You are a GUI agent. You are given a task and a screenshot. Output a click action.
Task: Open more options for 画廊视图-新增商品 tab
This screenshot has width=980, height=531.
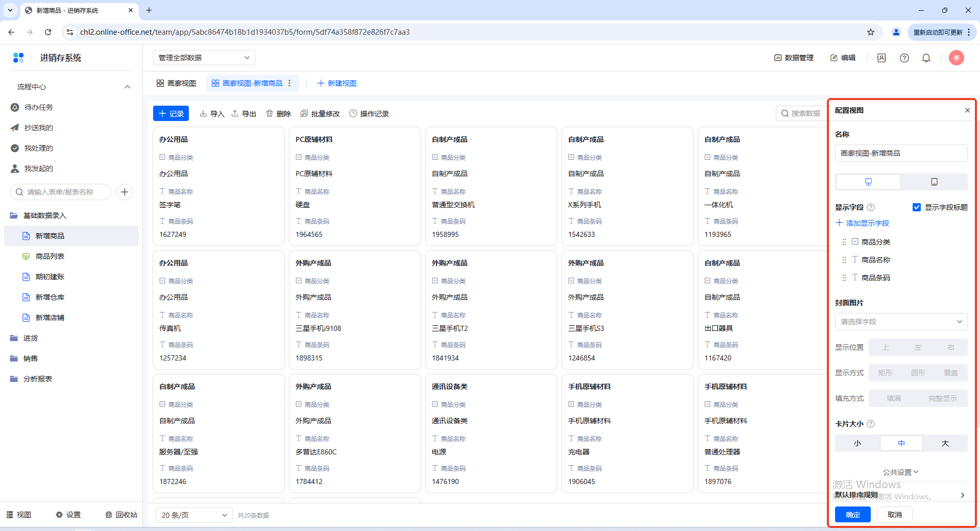point(290,83)
